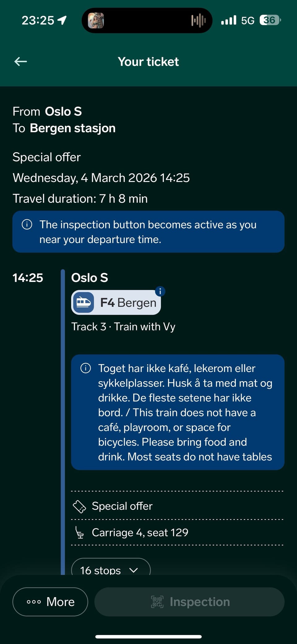Tap the back arrow in header
Image resolution: width=297 pixels, height=644 pixels.
pyautogui.click(x=21, y=62)
